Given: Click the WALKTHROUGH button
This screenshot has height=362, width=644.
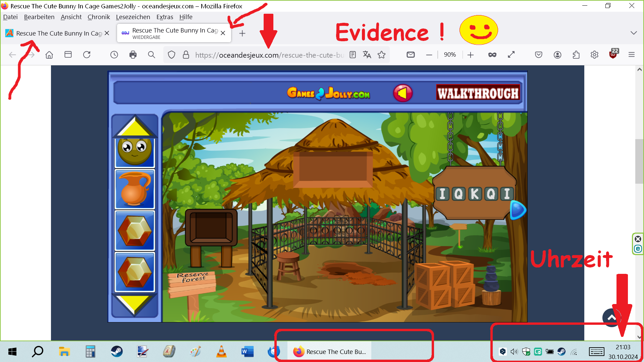Looking at the screenshot, I should click(x=478, y=93).
